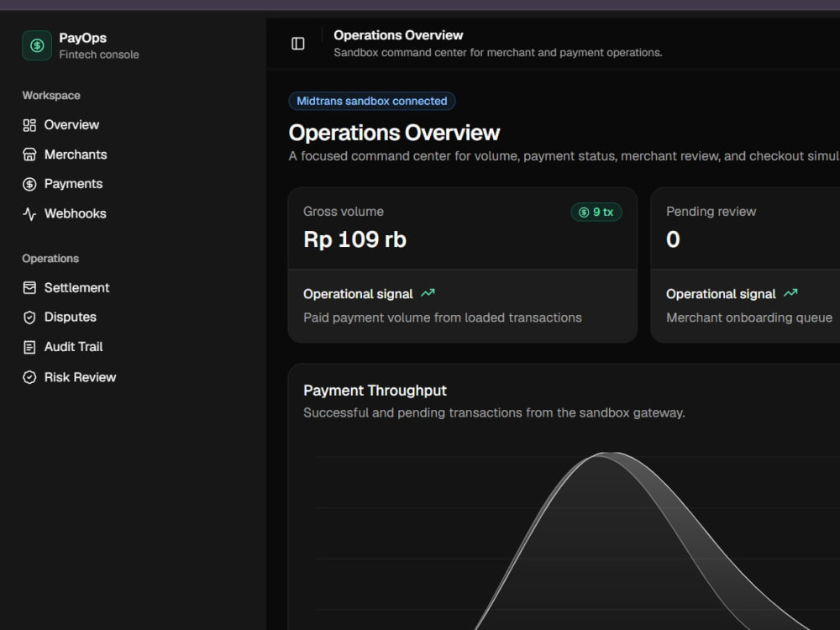Click the Workspace section label
840x630 pixels.
(x=51, y=96)
